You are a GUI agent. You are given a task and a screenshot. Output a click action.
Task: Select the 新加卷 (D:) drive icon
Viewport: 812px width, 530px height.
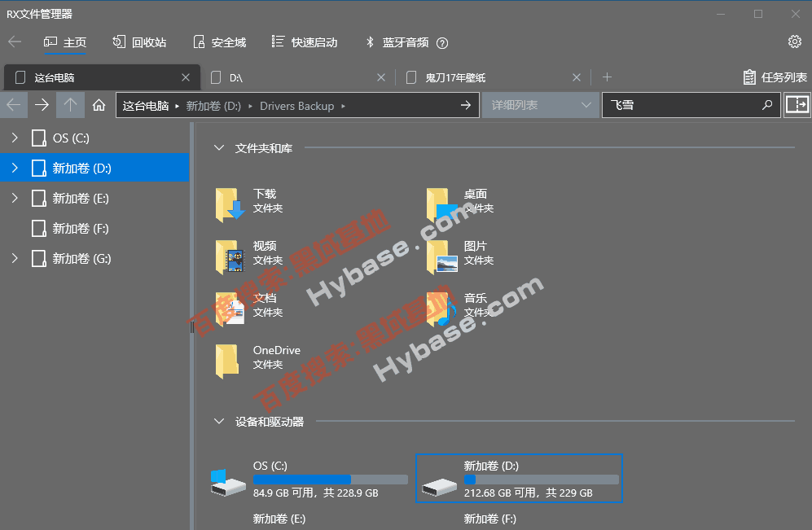(439, 486)
